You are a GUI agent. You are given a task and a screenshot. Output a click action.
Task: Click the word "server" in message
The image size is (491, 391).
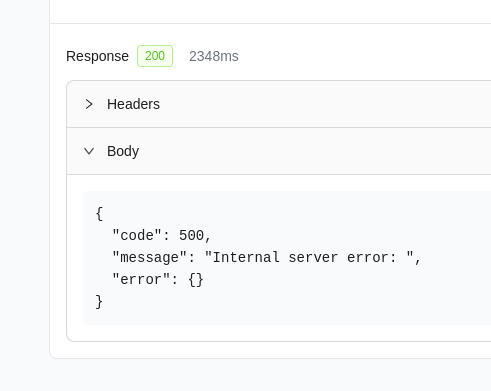(x=313, y=257)
